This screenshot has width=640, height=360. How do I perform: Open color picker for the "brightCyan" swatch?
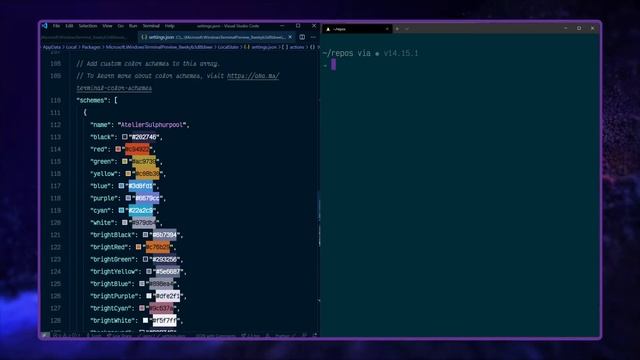pyautogui.click(x=142, y=308)
